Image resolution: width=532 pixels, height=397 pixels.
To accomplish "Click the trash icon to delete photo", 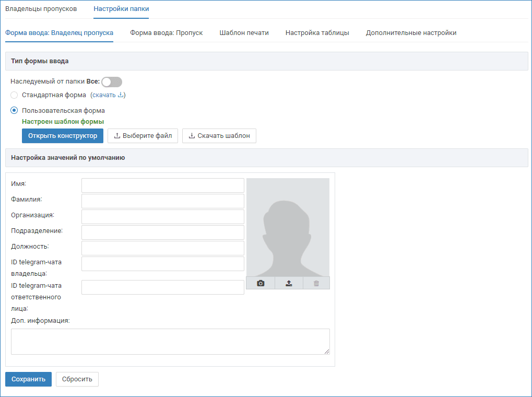I will click(316, 283).
